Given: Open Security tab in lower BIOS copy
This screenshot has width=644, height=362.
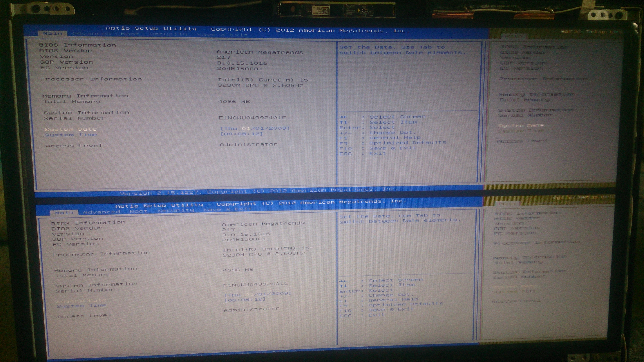Looking at the screenshot, I should (x=176, y=210).
